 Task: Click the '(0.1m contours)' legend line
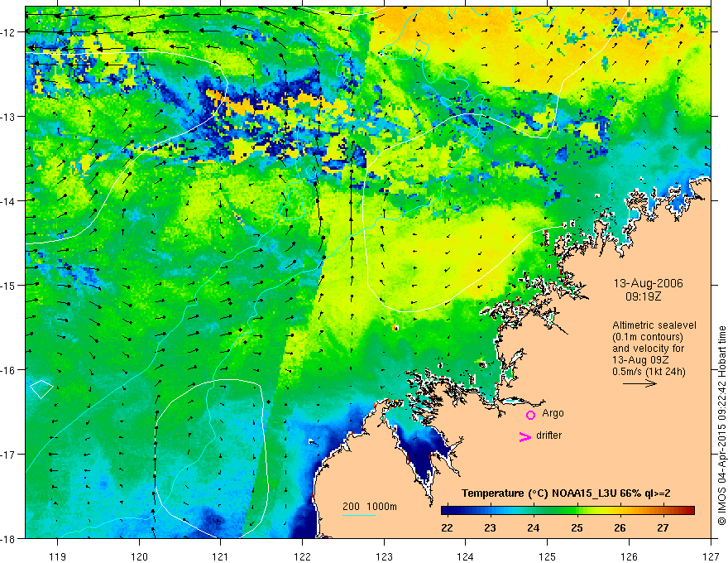(x=648, y=337)
